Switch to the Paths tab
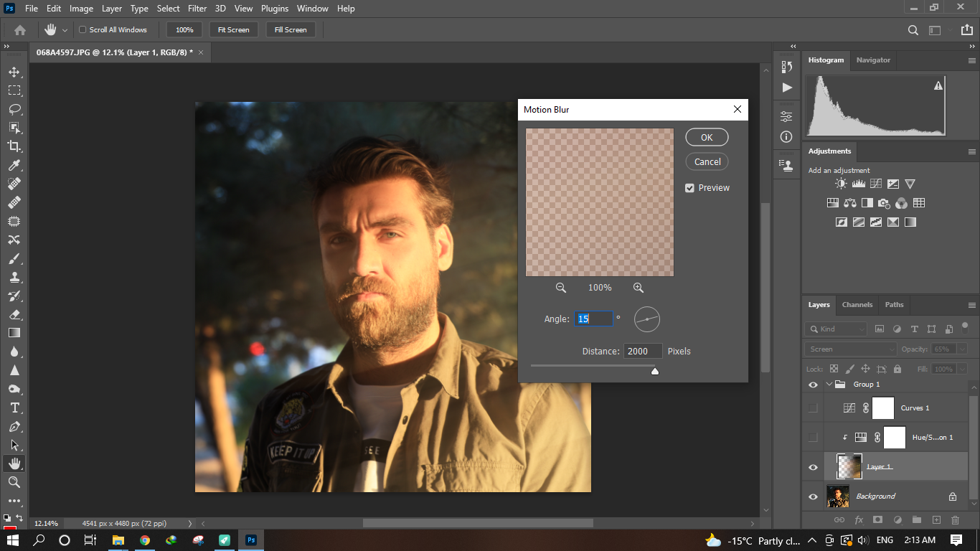 point(894,305)
